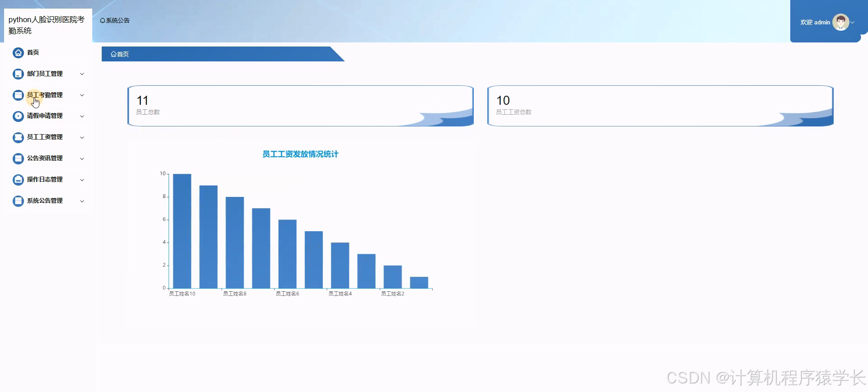The width and height of the screenshot is (868, 392).
Task: Select 员工考勤管理 menu label
Action: (45, 95)
